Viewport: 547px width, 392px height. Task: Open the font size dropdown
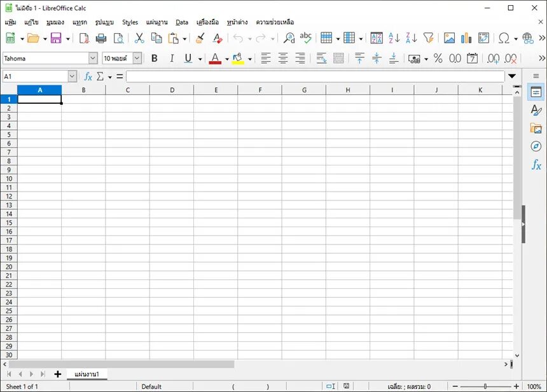tap(137, 59)
